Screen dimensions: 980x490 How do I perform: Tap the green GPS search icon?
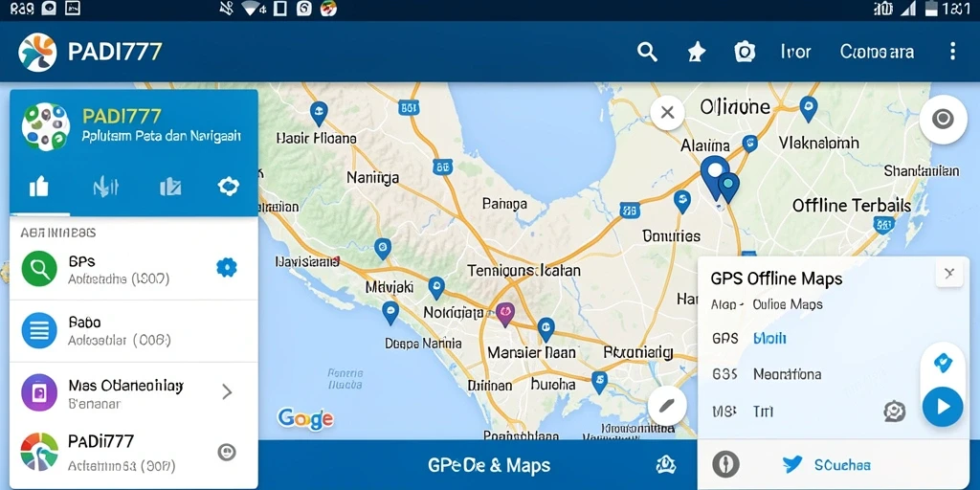click(x=38, y=268)
